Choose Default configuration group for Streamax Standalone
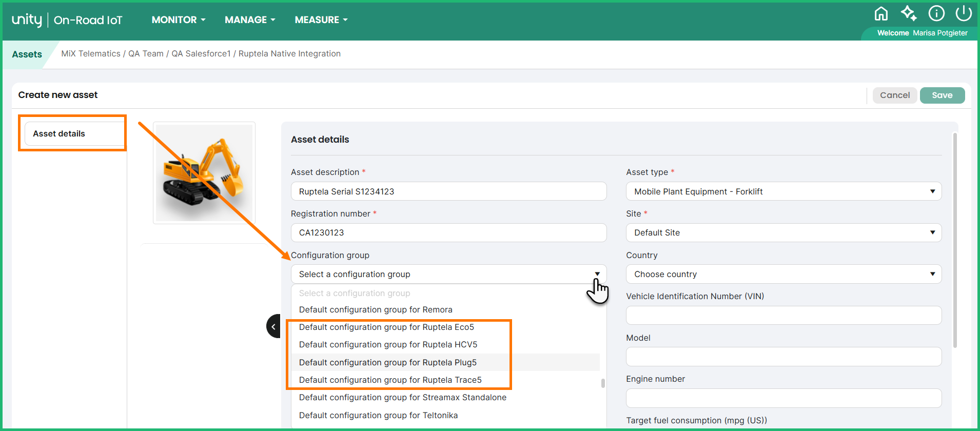The width and height of the screenshot is (980, 431). [445, 398]
